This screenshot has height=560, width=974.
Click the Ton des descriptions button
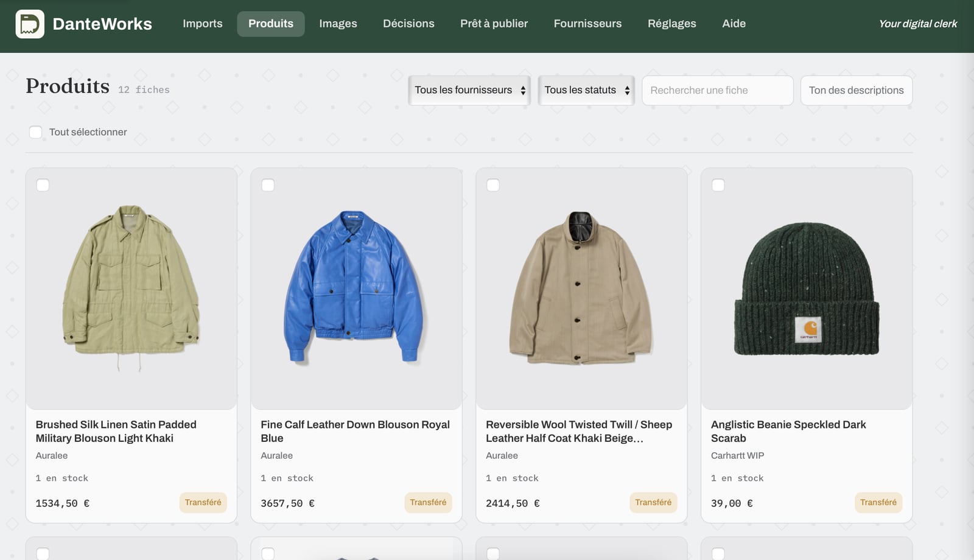coord(856,90)
